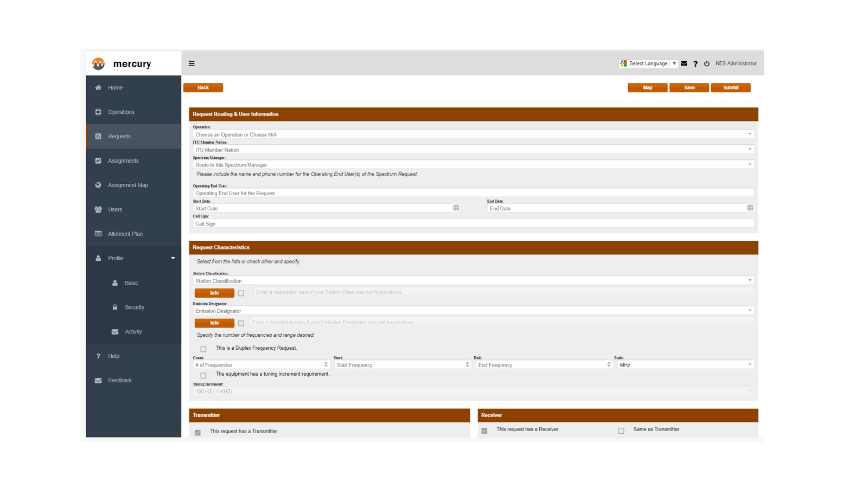
Task: Open the mail envelope icon in header
Action: tap(684, 63)
